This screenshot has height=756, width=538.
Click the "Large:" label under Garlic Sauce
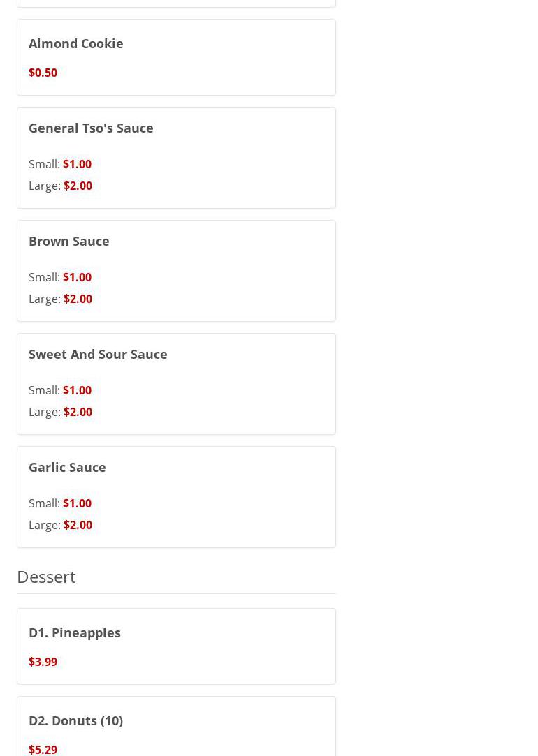coord(44,525)
